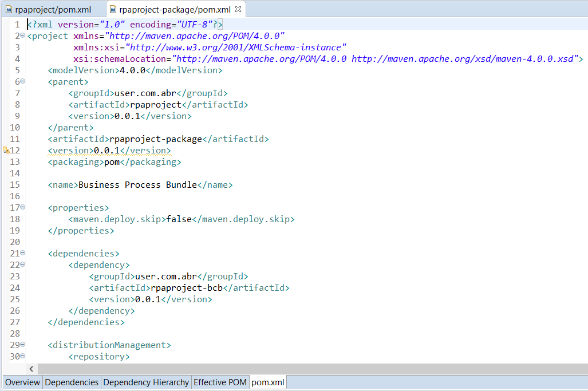Click the closing </dependencies> tag
Screen dimensions: 588x391
[x=86, y=322]
